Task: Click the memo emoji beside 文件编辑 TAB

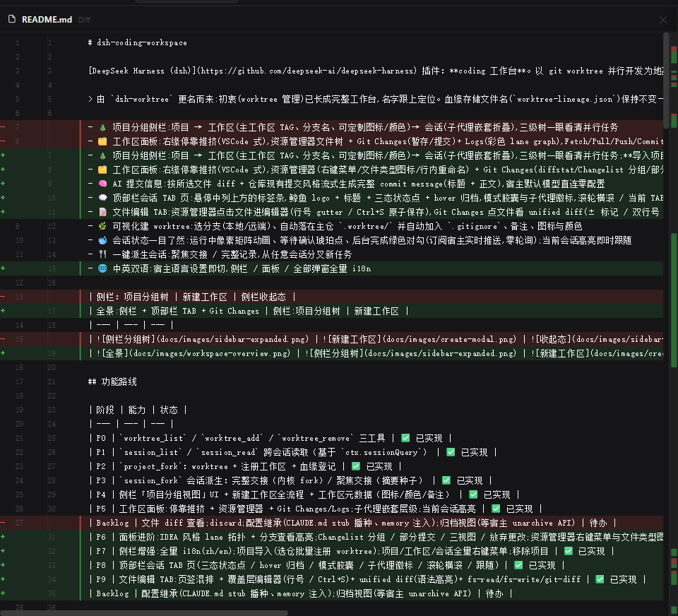Action: point(102,212)
